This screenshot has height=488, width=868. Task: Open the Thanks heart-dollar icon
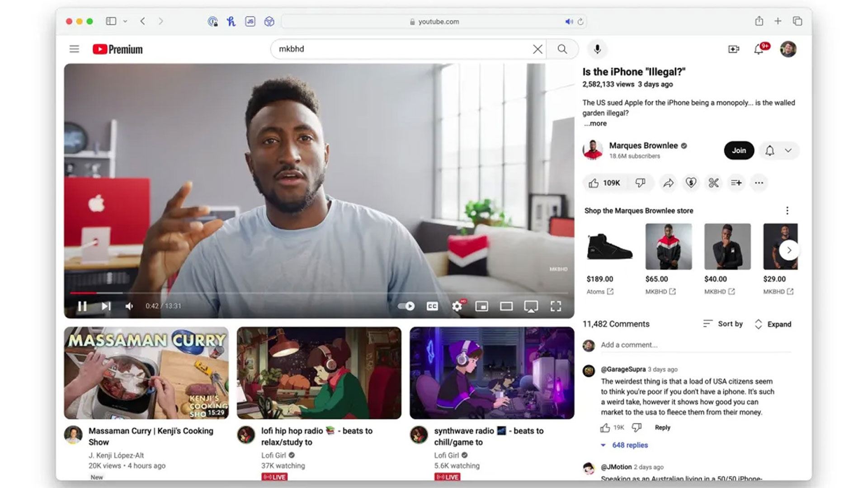click(x=691, y=183)
